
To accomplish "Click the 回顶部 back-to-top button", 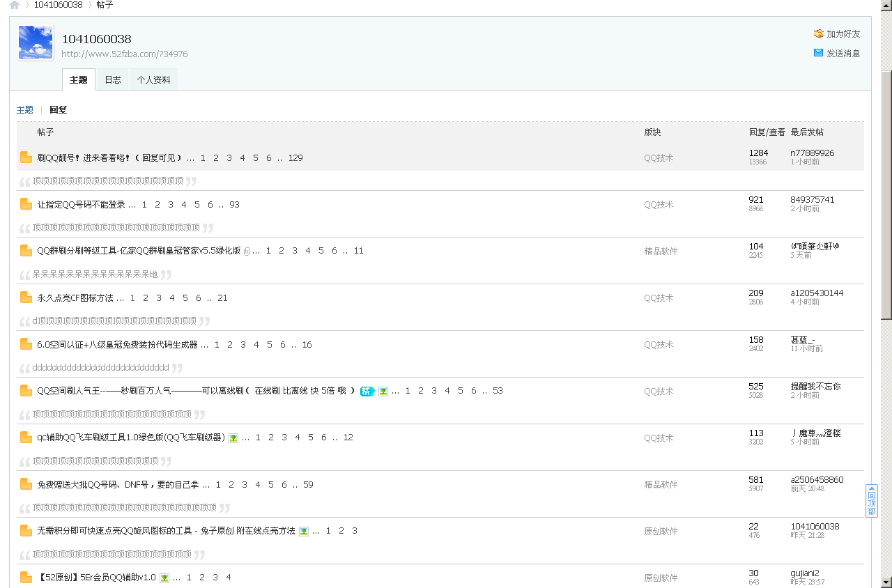I will [872, 501].
